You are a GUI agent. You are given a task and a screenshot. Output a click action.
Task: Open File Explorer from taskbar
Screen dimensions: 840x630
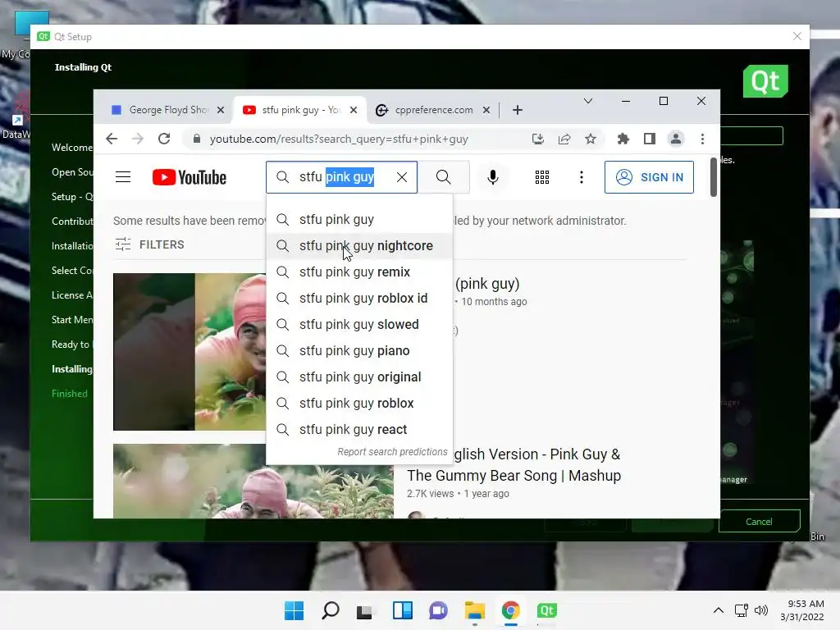pyautogui.click(x=475, y=610)
